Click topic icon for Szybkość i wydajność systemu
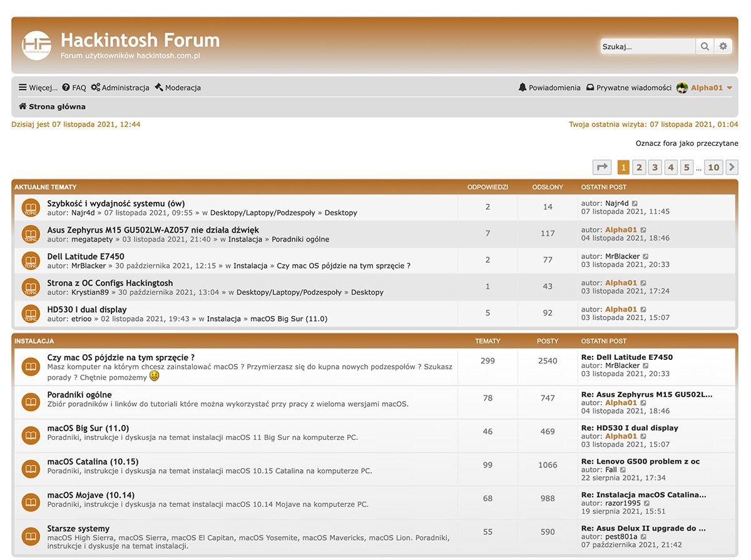 pyautogui.click(x=31, y=208)
